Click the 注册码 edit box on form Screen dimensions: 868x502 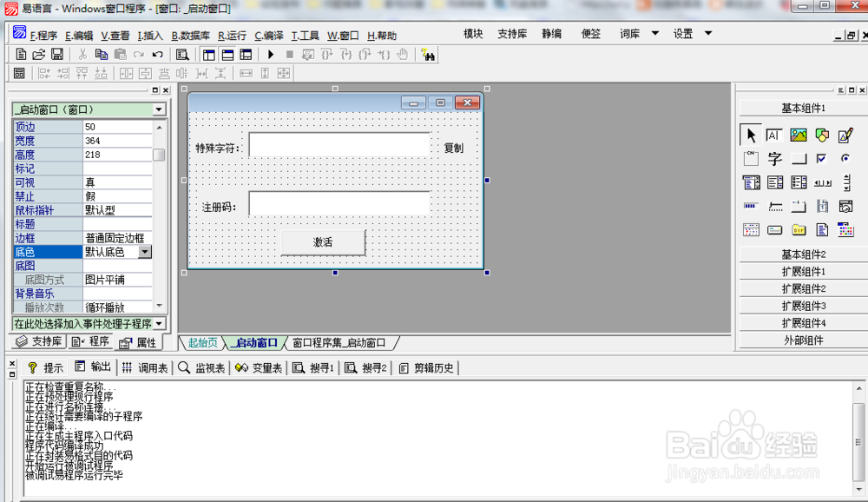pyautogui.click(x=339, y=203)
